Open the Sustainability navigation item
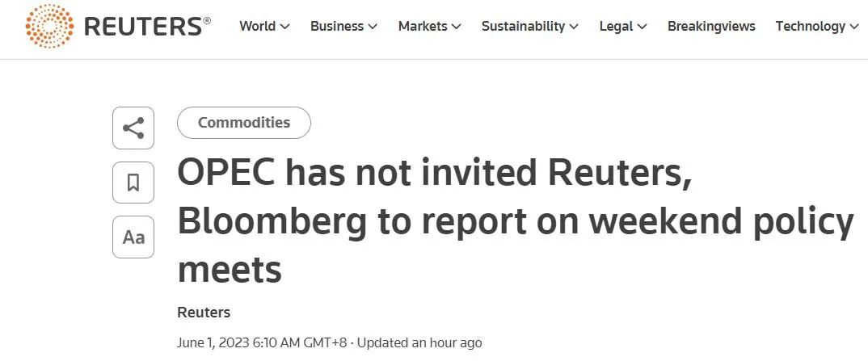868x361 pixels. [523, 26]
